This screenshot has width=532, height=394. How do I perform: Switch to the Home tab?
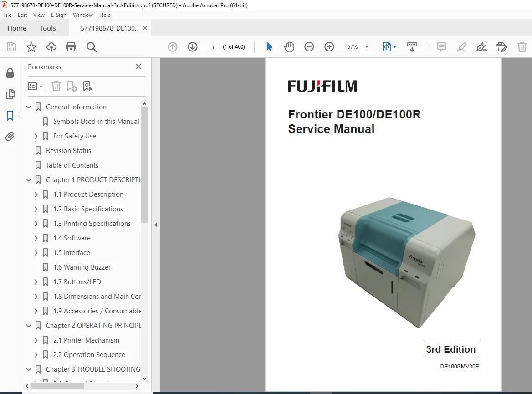(16, 28)
